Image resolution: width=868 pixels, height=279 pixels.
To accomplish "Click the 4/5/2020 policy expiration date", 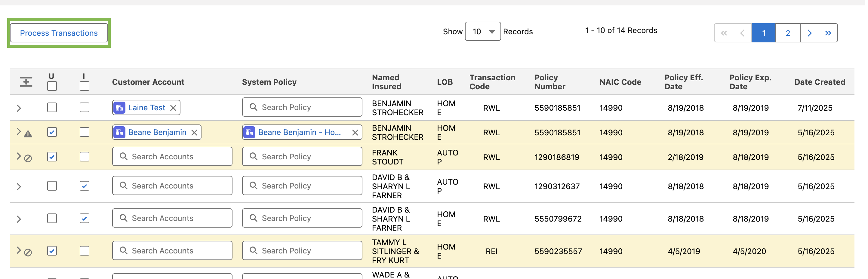I will pos(749,251).
